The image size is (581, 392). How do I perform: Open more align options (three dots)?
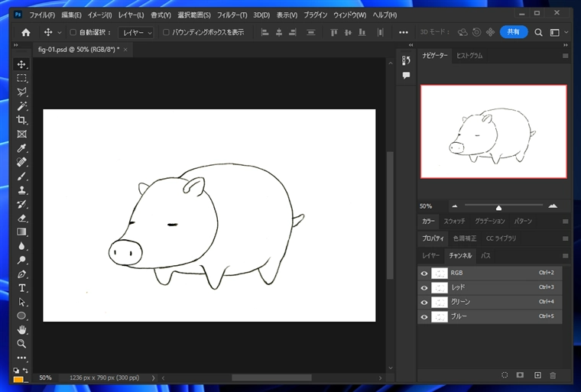tap(404, 33)
